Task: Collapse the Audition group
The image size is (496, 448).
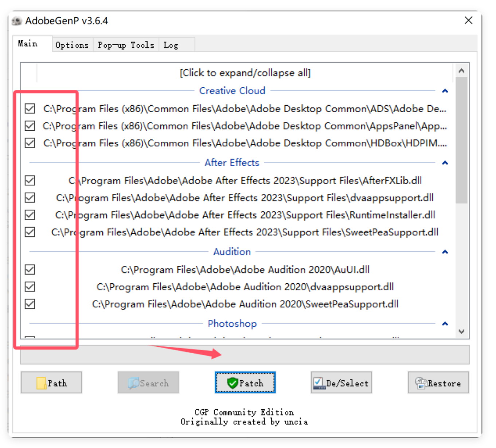Action: pos(445,252)
